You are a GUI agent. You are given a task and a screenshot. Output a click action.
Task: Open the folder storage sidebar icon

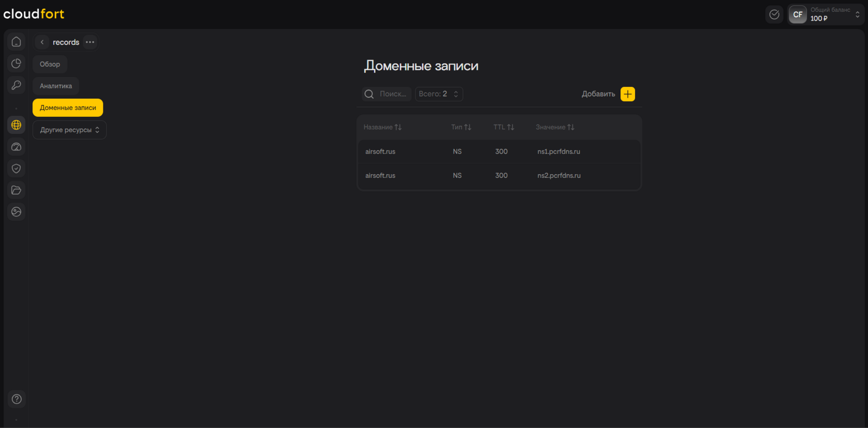(17, 190)
